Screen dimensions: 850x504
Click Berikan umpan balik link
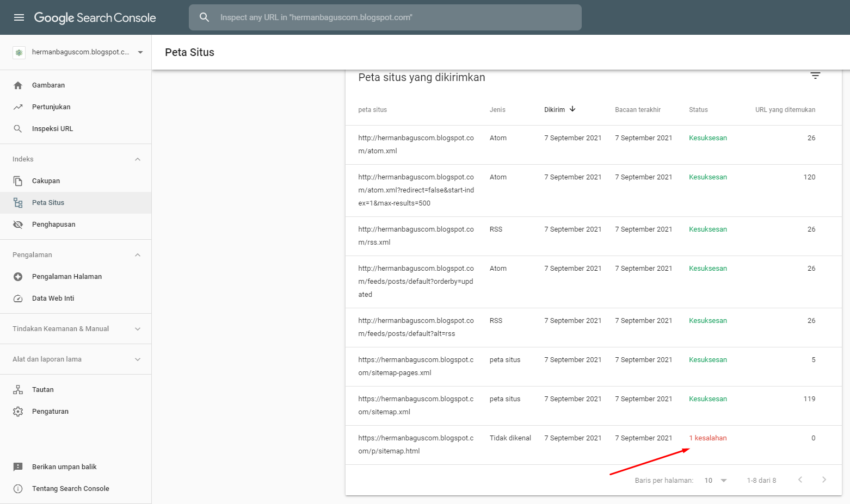point(76,467)
